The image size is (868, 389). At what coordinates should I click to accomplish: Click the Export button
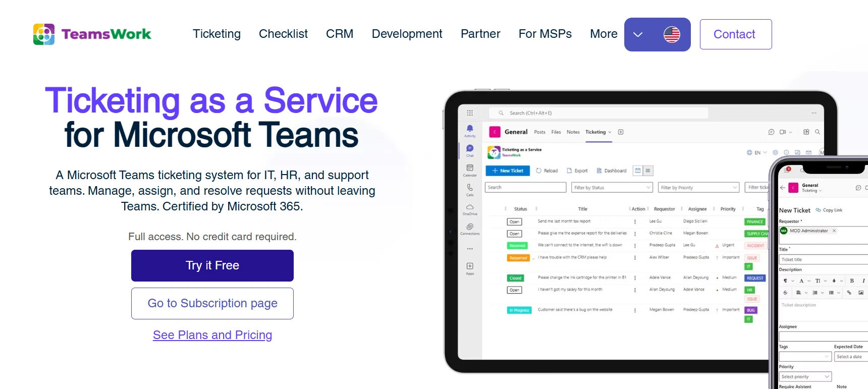(577, 171)
